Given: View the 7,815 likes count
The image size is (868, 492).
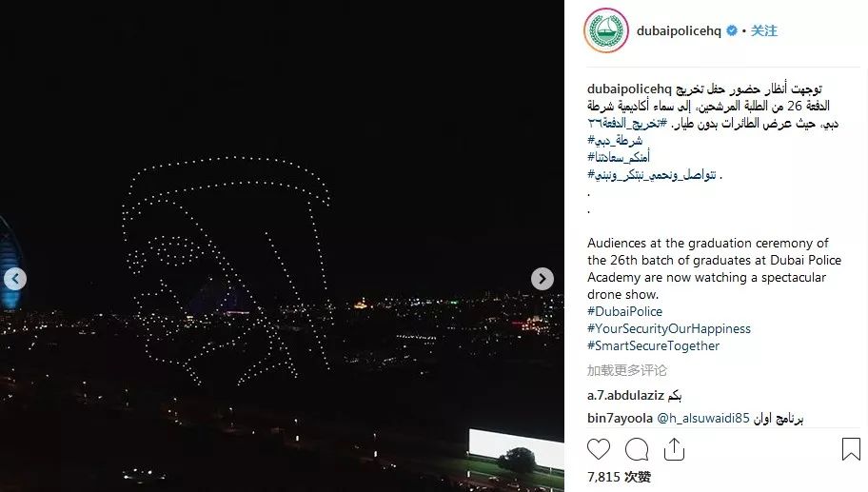Looking at the screenshot, I should (619, 477).
